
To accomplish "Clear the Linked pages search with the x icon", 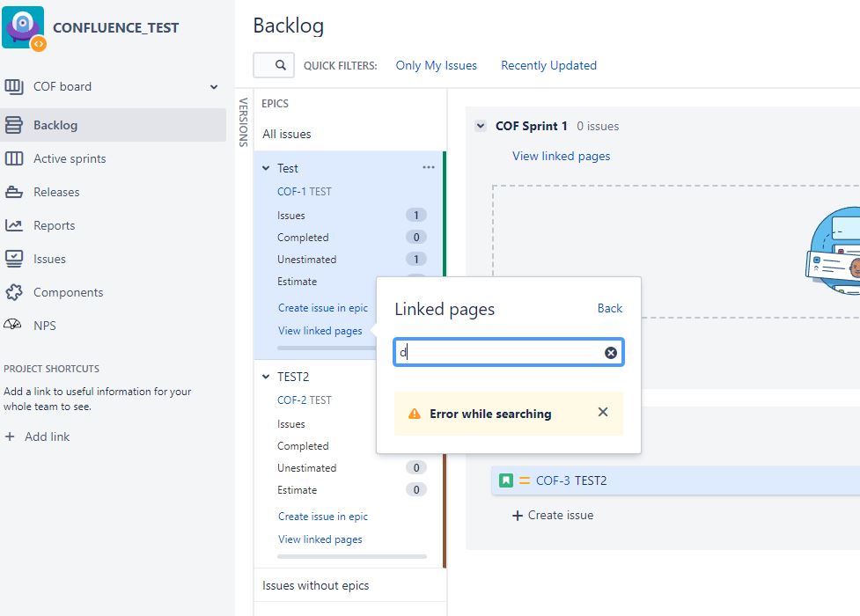I will click(x=610, y=352).
